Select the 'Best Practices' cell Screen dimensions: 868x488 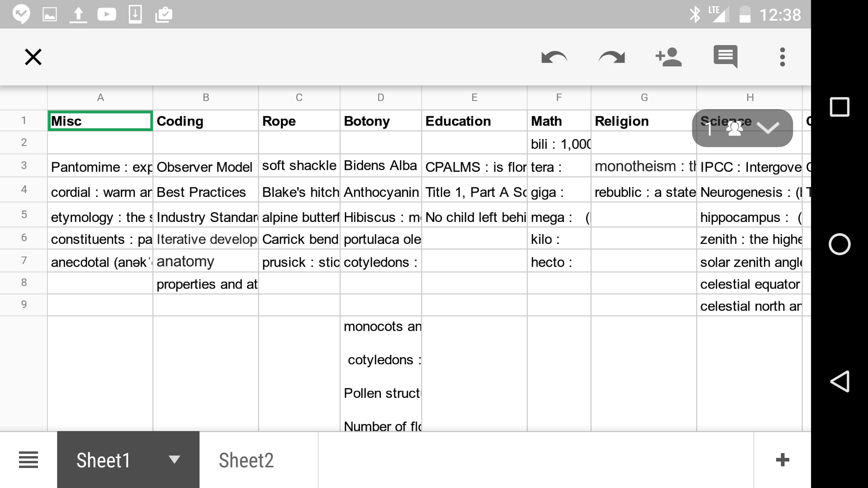pyautogui.click(x=206, y=190)
